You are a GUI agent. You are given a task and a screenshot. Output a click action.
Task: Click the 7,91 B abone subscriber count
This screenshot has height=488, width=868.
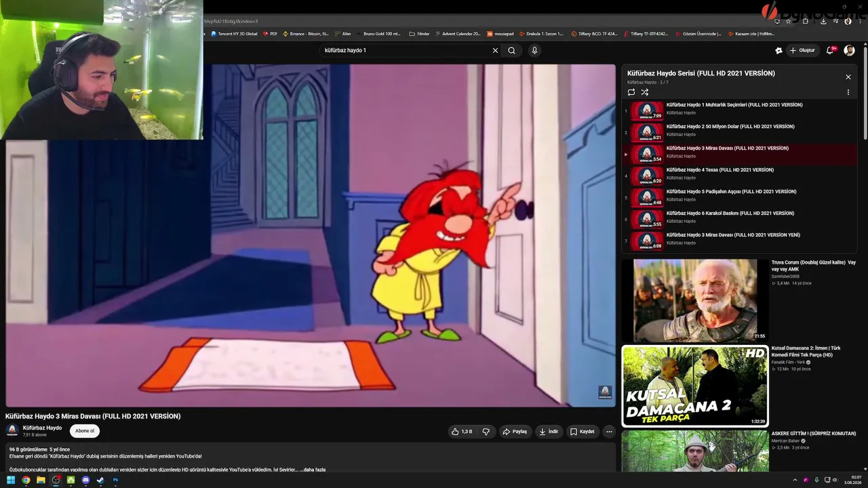click(x=34, y=435)
